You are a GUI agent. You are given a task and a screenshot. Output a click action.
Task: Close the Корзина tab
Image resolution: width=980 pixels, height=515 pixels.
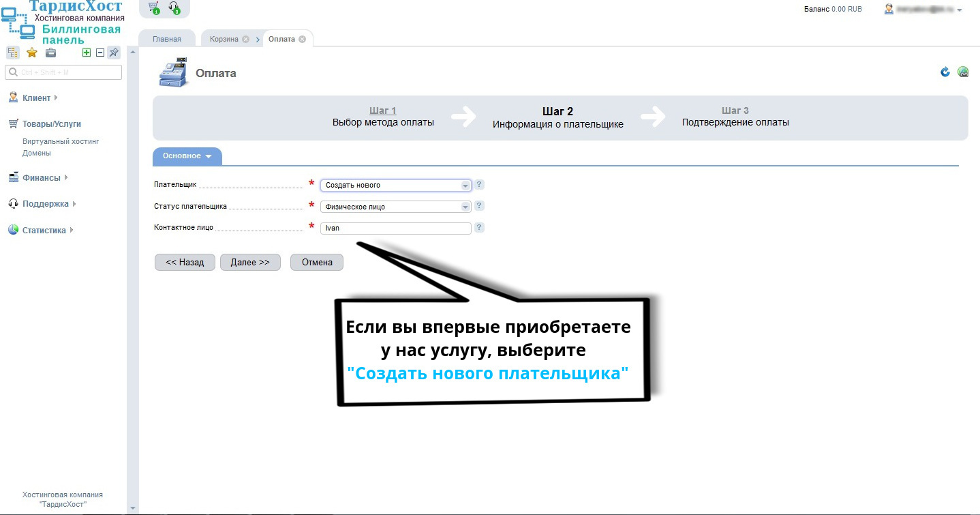[246, 40]
